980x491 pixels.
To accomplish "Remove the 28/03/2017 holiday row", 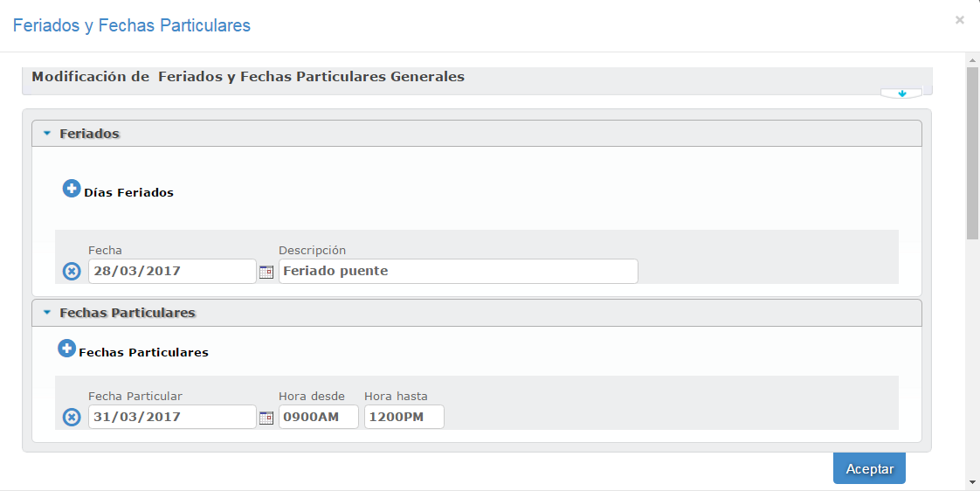I will coord(72,272).
